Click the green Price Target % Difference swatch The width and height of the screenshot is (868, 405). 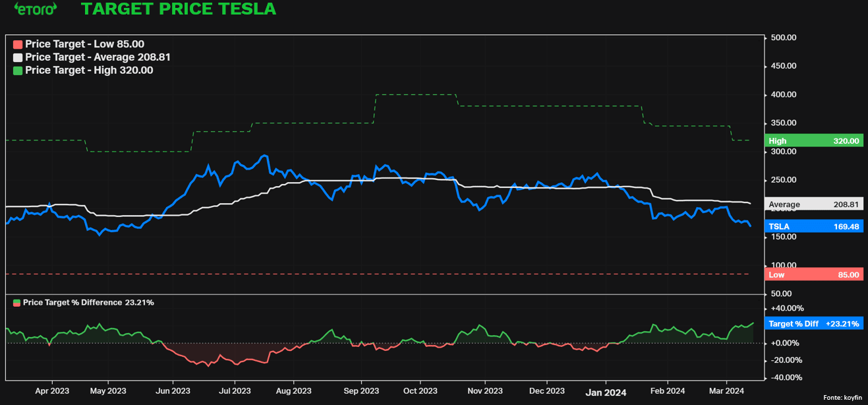(16, 303)
